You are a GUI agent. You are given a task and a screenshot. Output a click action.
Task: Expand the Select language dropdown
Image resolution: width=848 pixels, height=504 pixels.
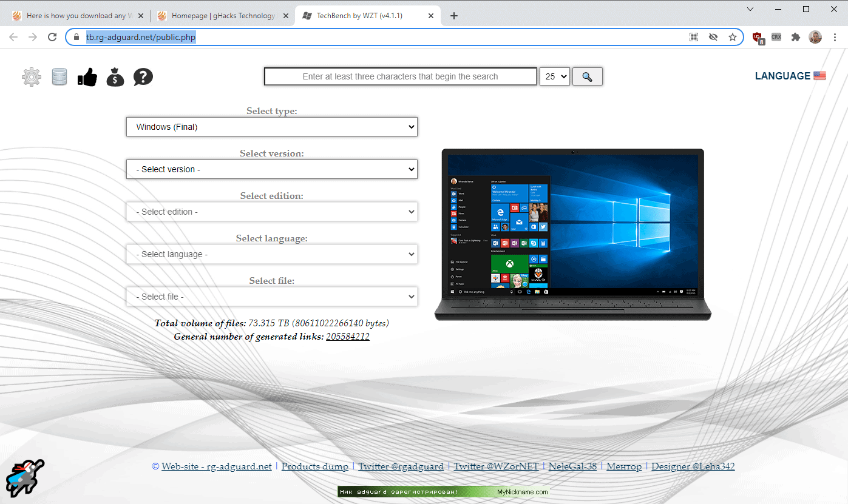272,254
